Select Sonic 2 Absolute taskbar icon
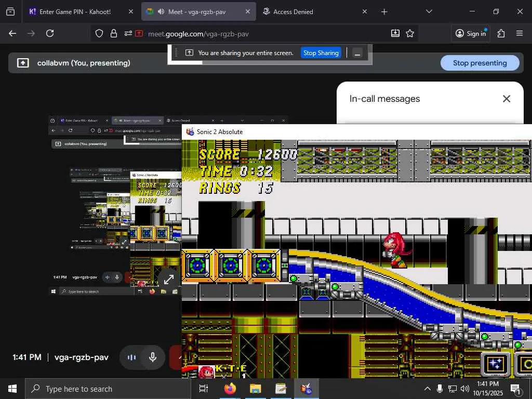 pyautogui.click(x=307, y=389)
